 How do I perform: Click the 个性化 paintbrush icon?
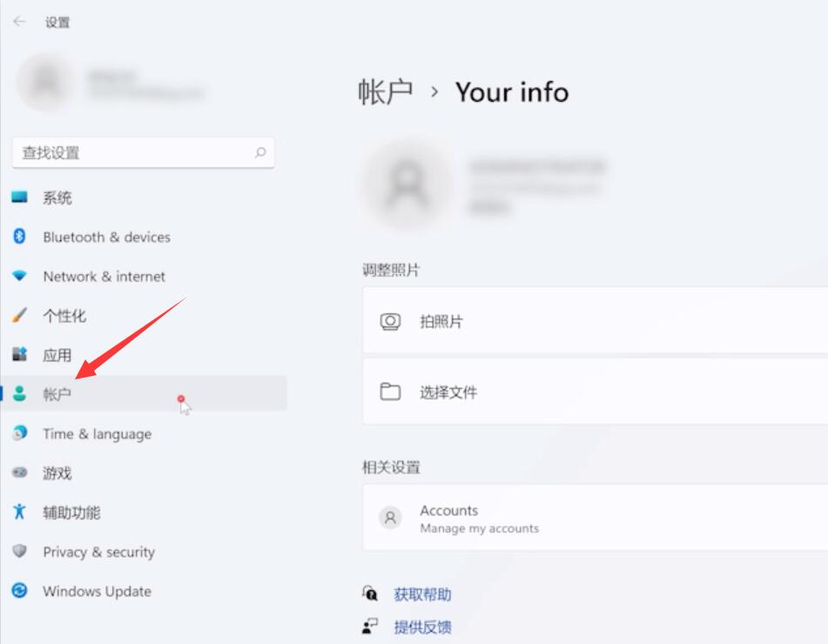click(x=19, y=315)
